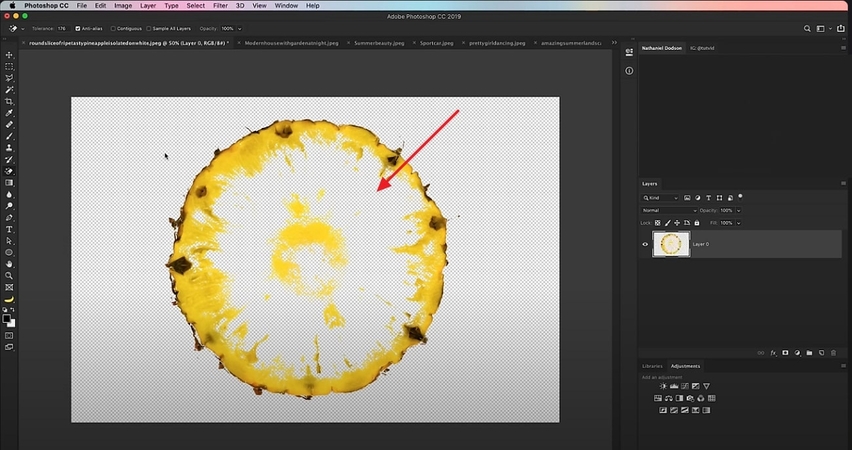The width and height of the screenshot is (852, 450).
Task: Open the Select menu
Action: click(196, 5)
